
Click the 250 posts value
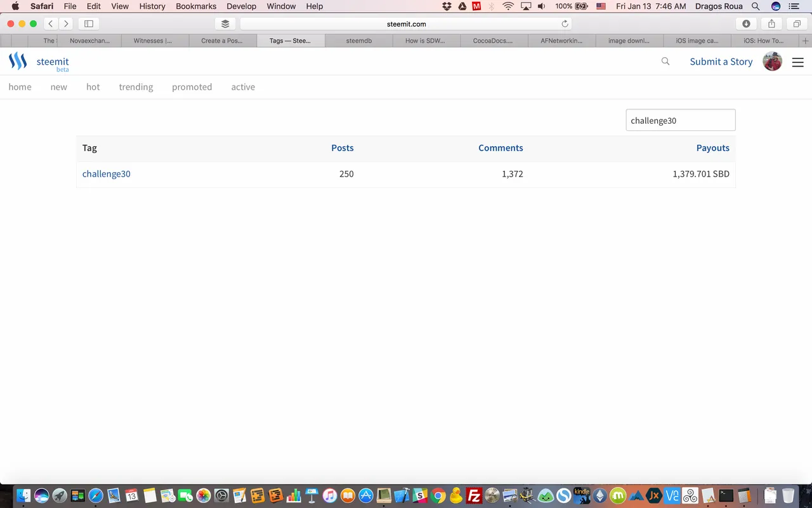point(346,174)
